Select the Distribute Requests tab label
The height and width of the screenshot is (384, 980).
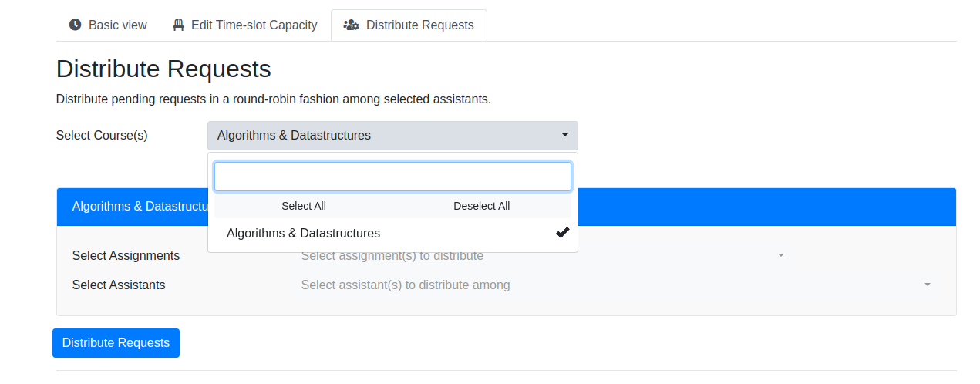pyautogui.click(x=419, y=25)
